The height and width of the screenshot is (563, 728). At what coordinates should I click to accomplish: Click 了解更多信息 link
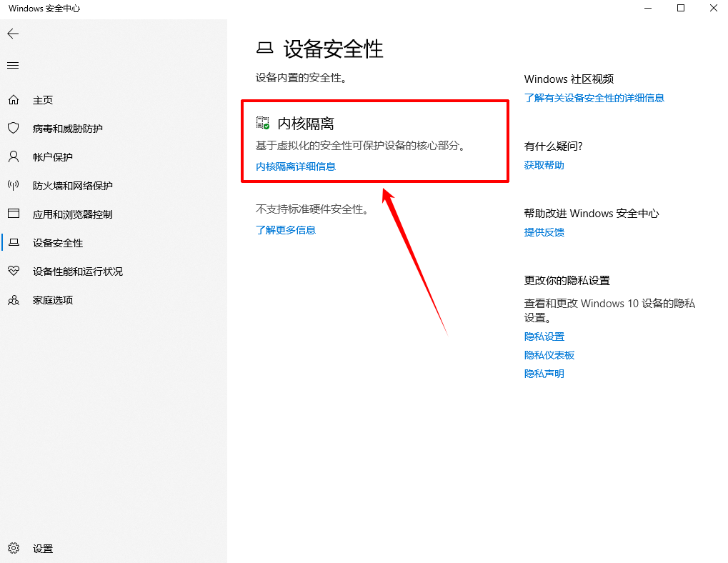286,230
